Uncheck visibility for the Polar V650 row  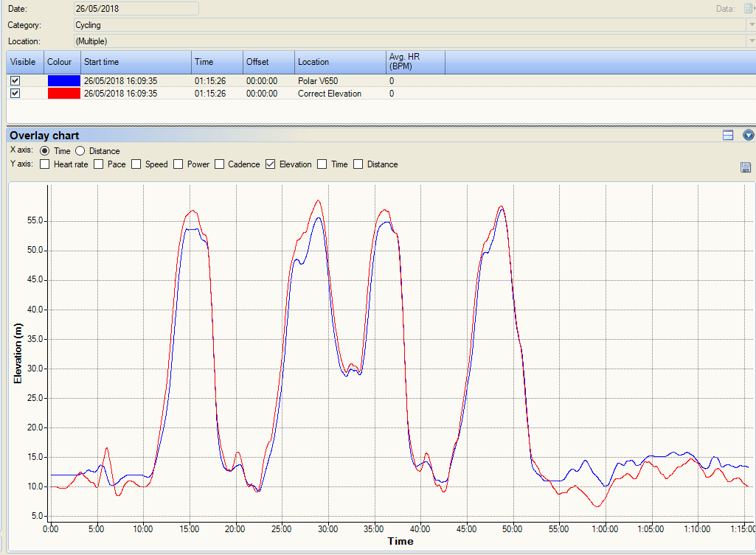[x=15, y=80]
